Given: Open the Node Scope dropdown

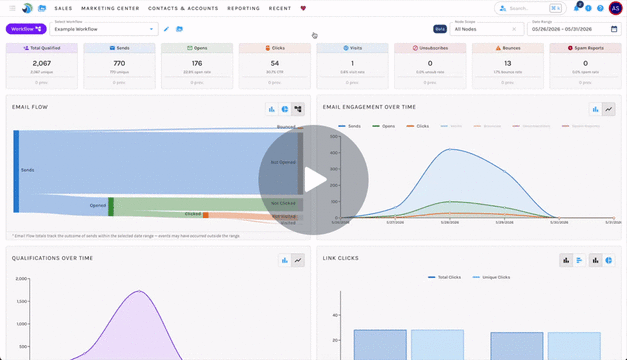Looking at the screenshot, I should 487,29.
